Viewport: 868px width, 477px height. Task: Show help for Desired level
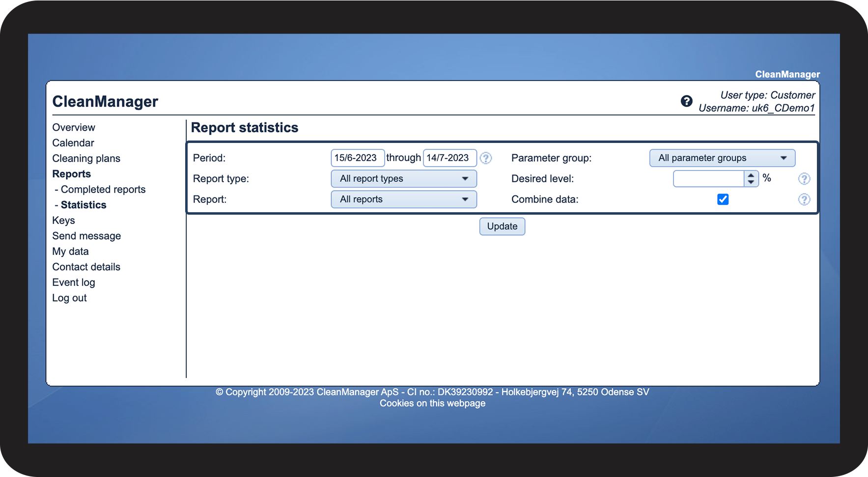tap(804, 179)
